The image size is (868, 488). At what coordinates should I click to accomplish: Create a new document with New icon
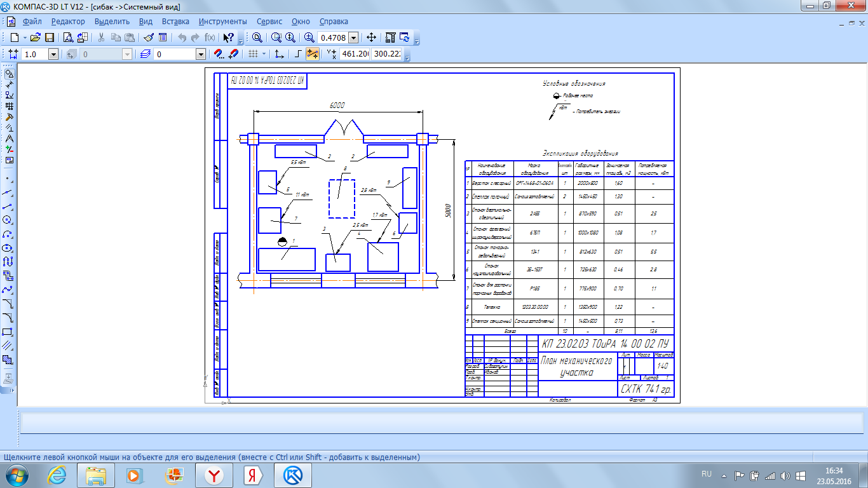[15, 37]
